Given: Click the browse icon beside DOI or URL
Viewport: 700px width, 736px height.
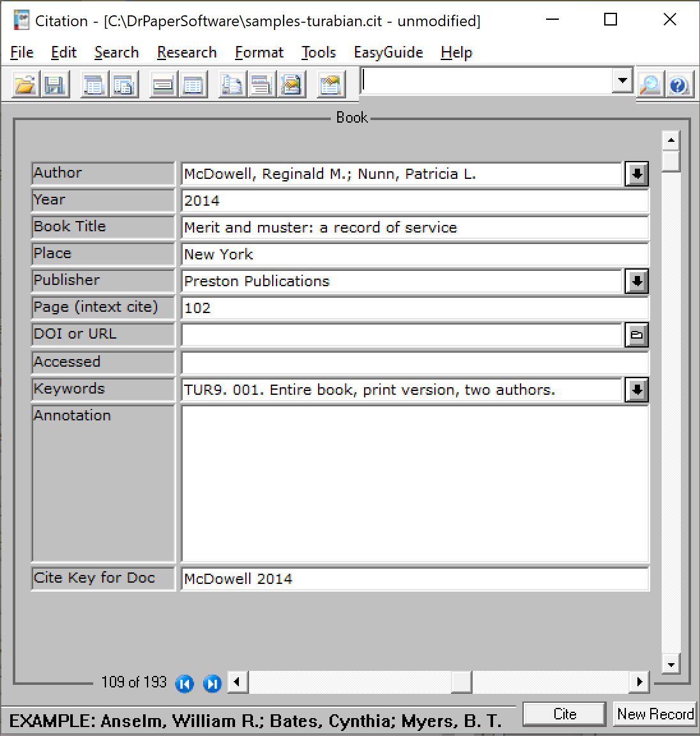Looking at the screenshot, I should click(x=636, y=335).
